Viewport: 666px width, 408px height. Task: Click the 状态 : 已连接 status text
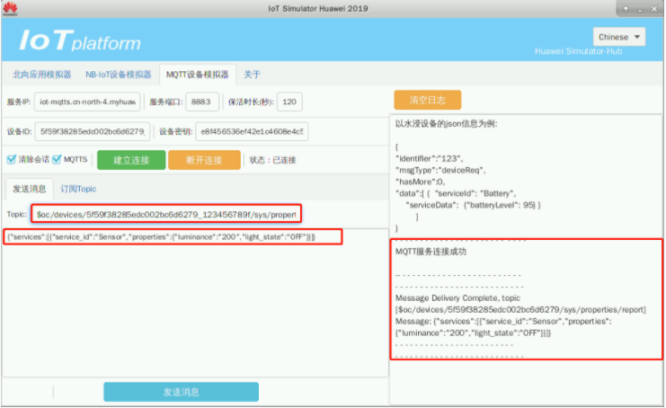click(x=273, y=160)
